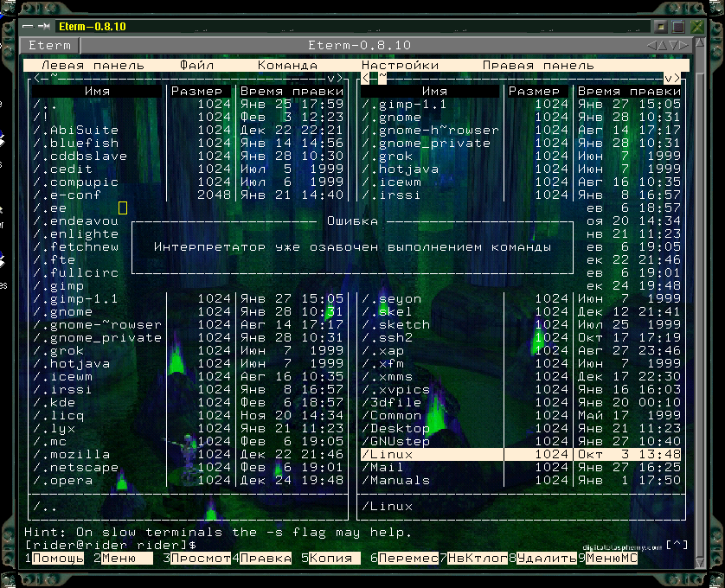Open the 'Команда' menu
Screen dimensions: 725x588
(x=287, y=65)
